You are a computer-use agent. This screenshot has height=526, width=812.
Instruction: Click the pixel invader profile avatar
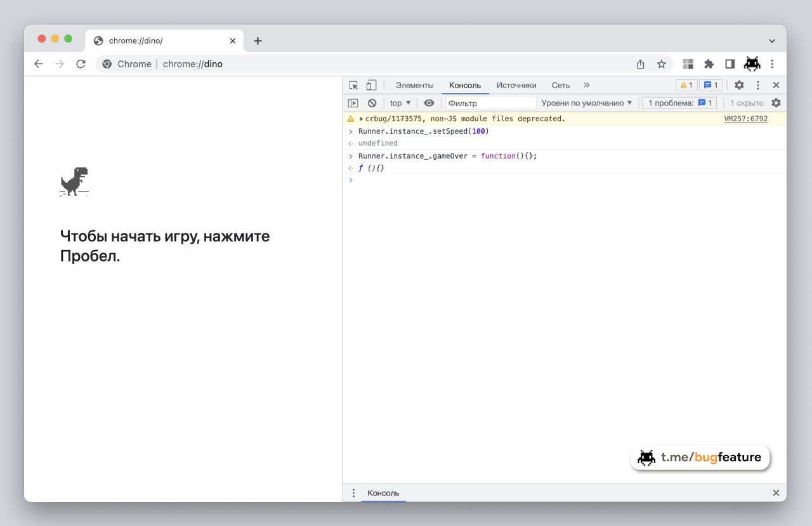point(752,64)
